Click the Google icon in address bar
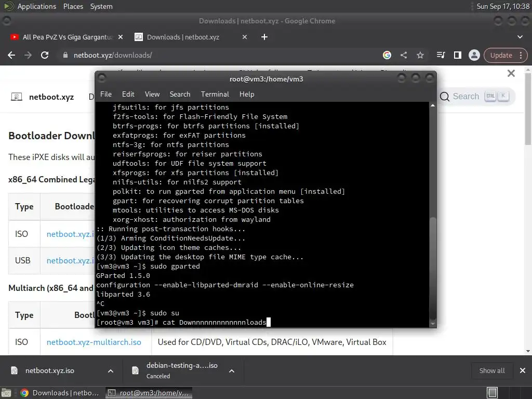 coord(387,55)
